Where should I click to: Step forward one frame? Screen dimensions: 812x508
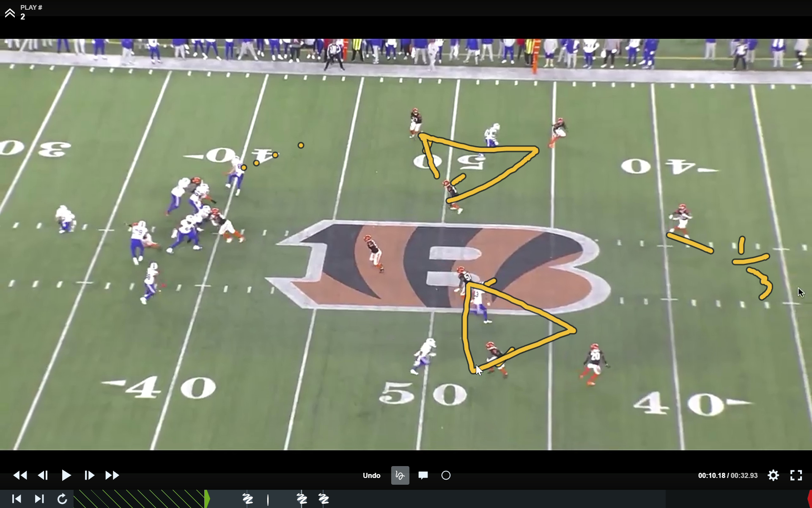point(89,475)
